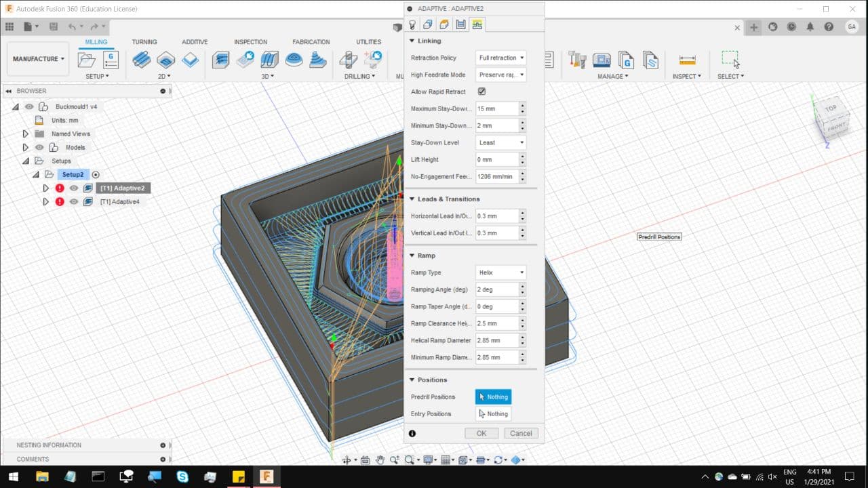The image size is (868, 488).
Task: Click the Select window tool icon
Action: pos(730,60)
